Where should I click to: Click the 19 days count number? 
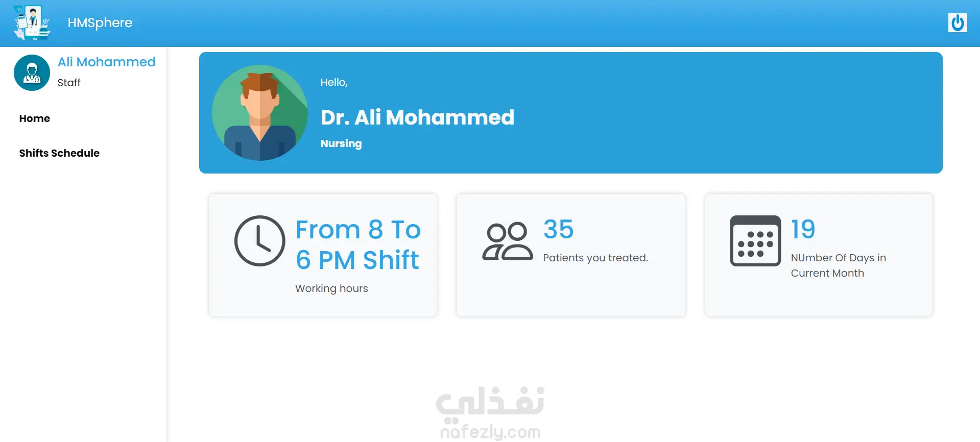803,229
